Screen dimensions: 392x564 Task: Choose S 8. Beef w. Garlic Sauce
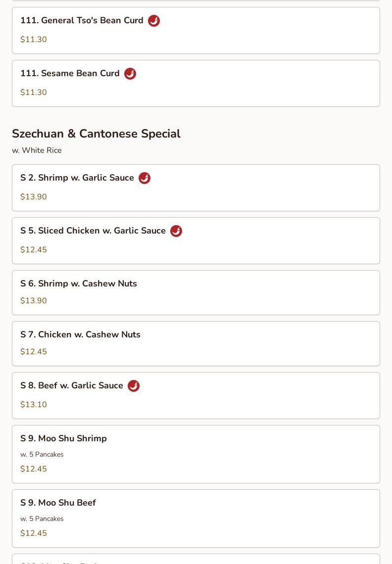[x=196, y=396]
